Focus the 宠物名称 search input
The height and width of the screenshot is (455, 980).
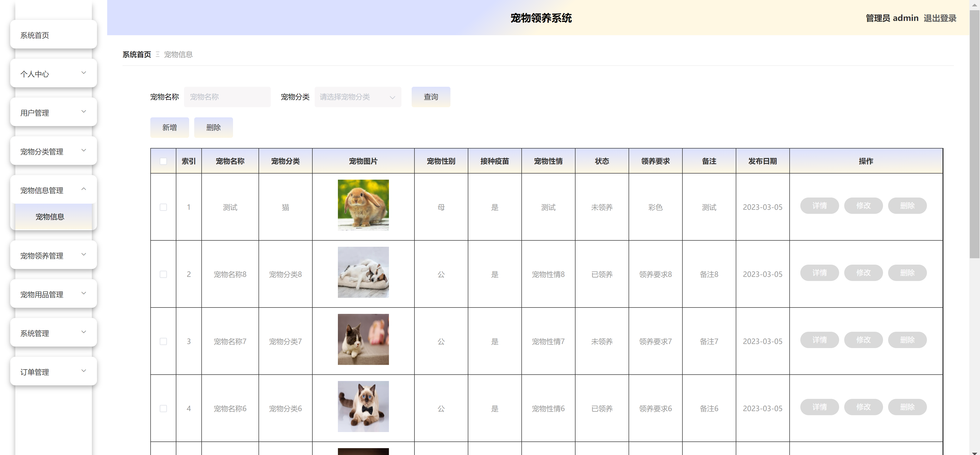tap(227, 97)
